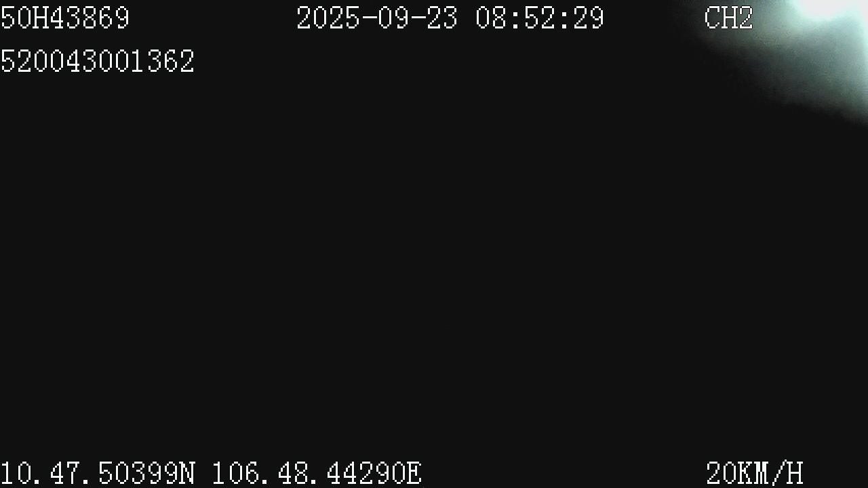This screenshot has width=868, height=488.
Task: Select the CH2 channel label
Action: click(x=729, y=18)
